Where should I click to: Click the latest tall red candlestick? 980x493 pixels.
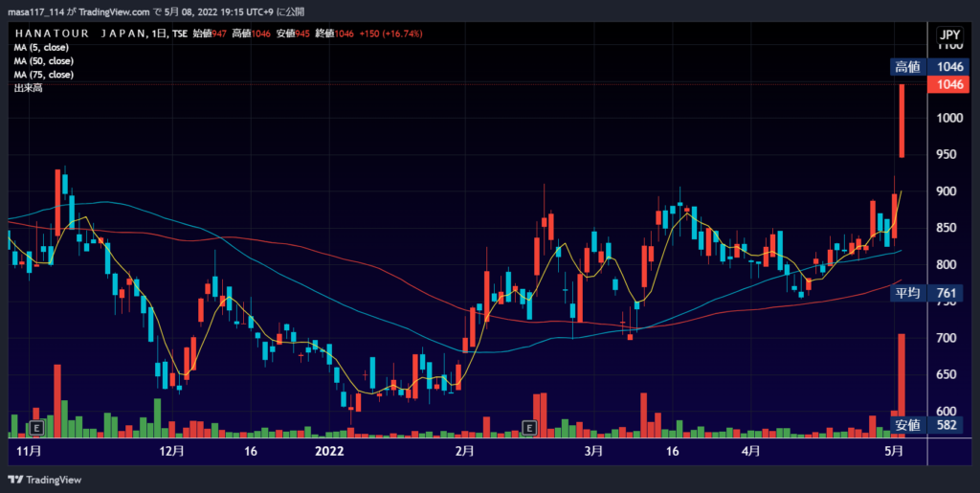click(x=902, y=121)
